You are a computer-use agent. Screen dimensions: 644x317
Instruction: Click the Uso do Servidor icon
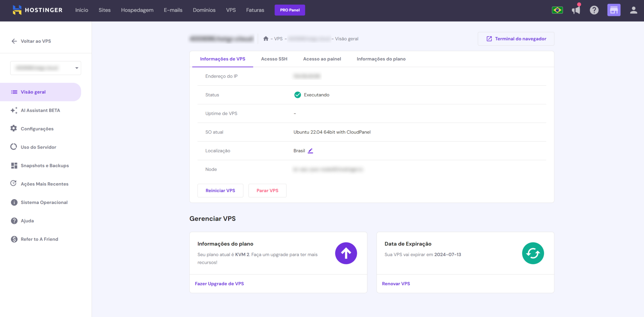14,147
